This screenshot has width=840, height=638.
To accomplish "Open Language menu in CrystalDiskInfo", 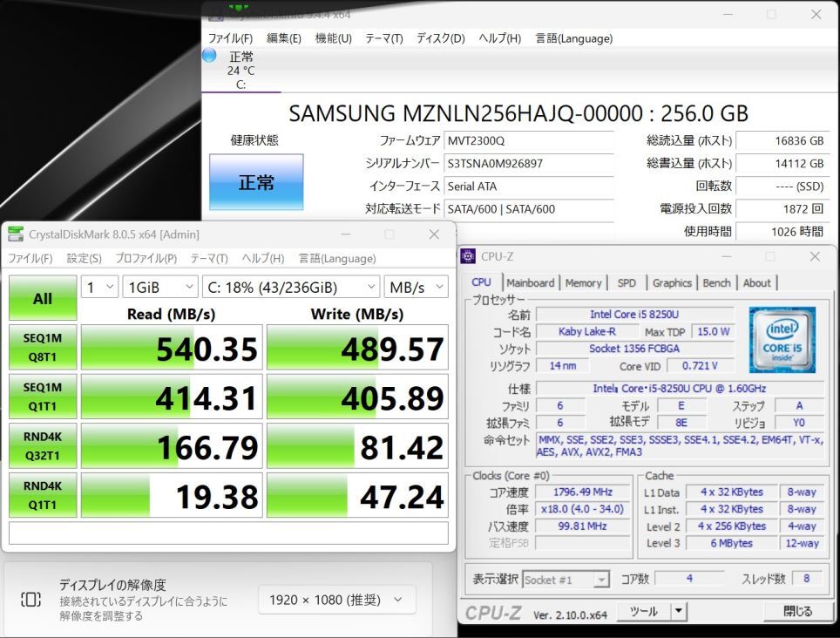I will (x=573, y=38).
